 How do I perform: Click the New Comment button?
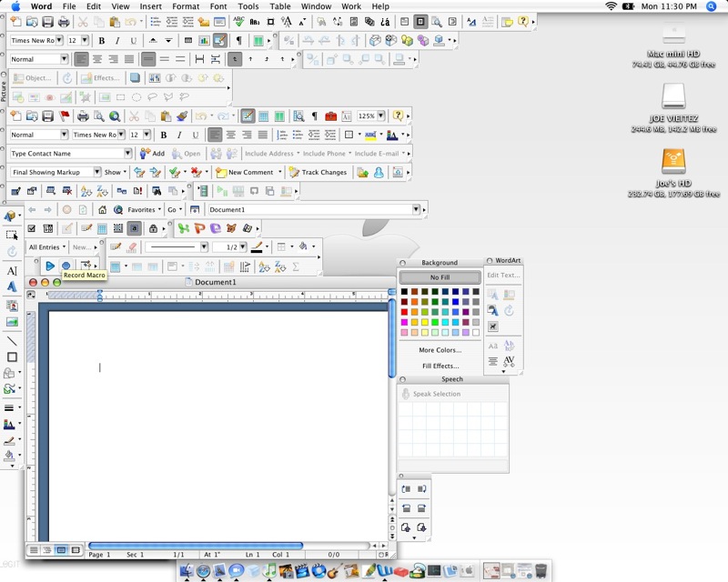point(244,172)
